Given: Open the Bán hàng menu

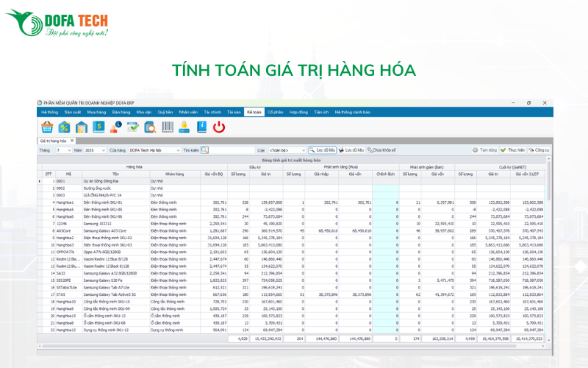Looking at the screenshot, I should [x=121, y=113].
